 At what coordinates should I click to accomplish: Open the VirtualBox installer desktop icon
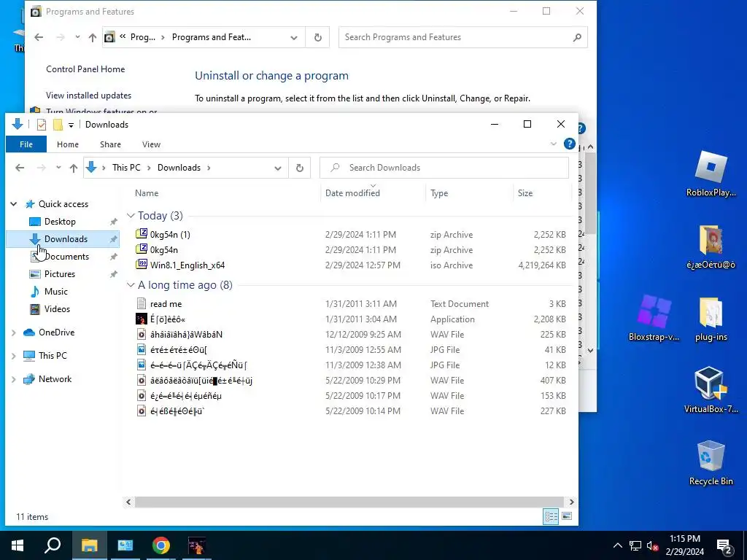coord(711,389)
